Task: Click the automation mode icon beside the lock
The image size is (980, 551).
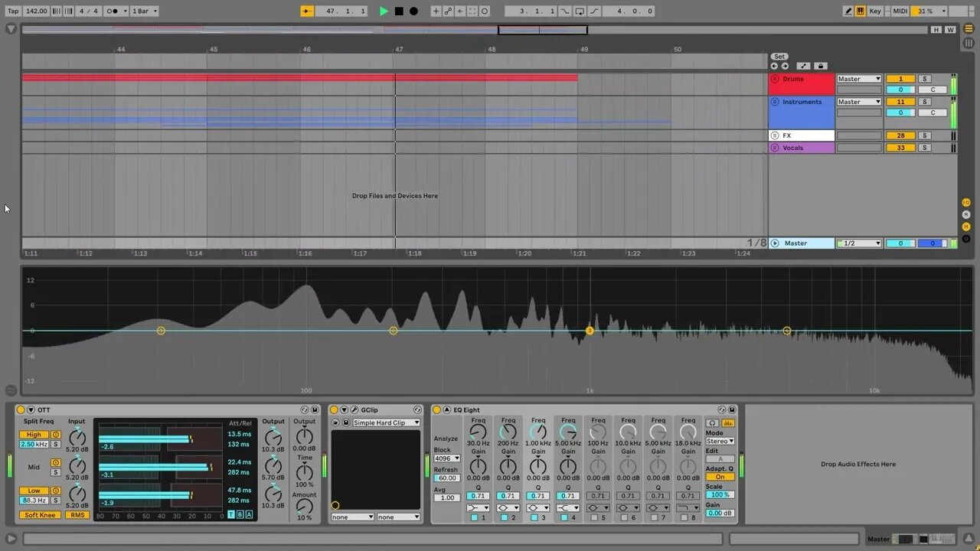Action: 803,66
